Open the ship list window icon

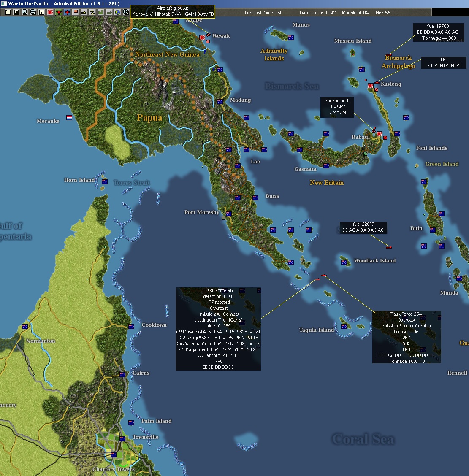(33, 12)
